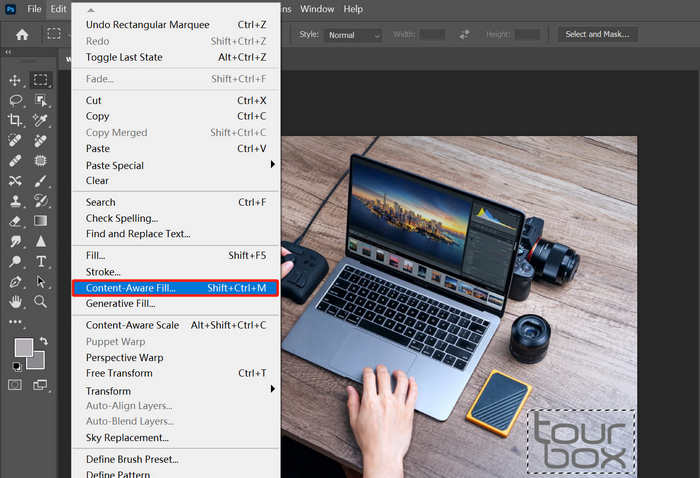
Task: Choose Search in the Edit menu
Action: pos(176,202)
